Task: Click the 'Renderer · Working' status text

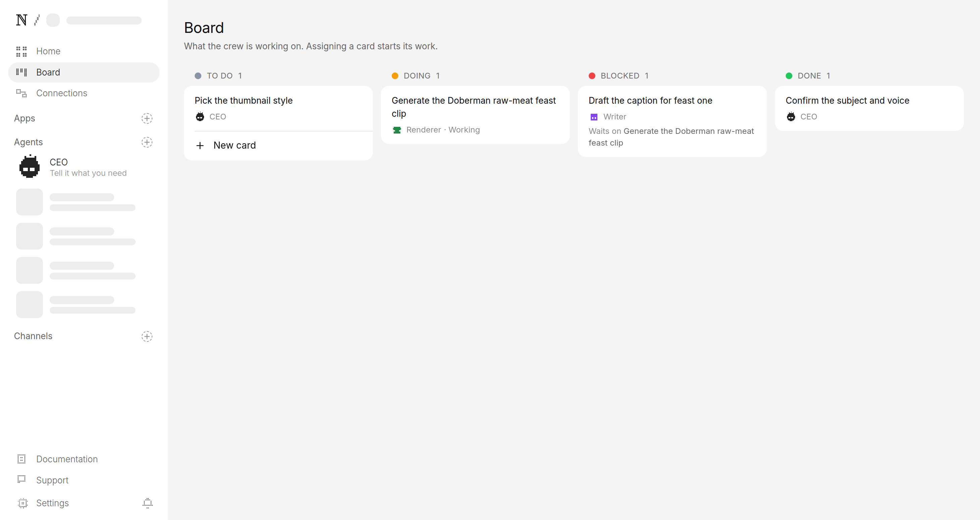Action: [x=443, y=130]
